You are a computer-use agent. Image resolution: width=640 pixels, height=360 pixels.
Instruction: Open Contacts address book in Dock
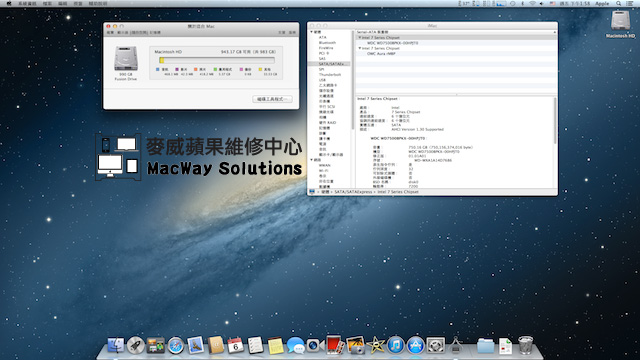[x=216, y=345]
